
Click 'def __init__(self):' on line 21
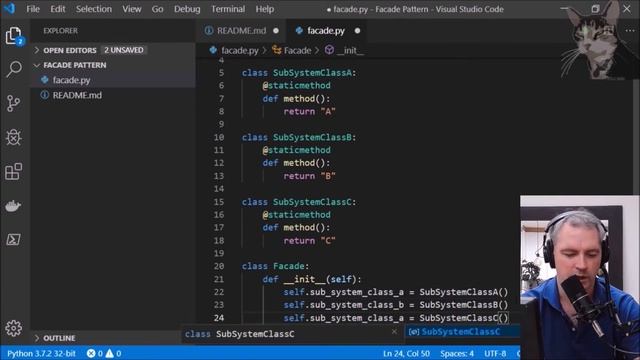[x=312, y=279]
